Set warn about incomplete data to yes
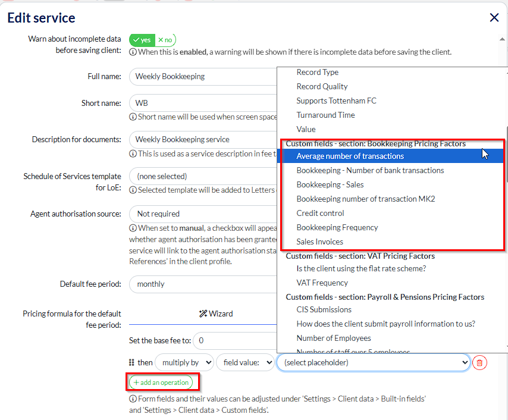This screenshot has height=420, width=508. (x=142, y=40)
